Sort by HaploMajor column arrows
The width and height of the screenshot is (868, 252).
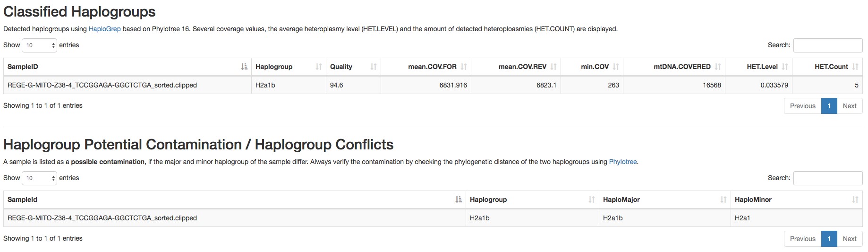[723, 200]
